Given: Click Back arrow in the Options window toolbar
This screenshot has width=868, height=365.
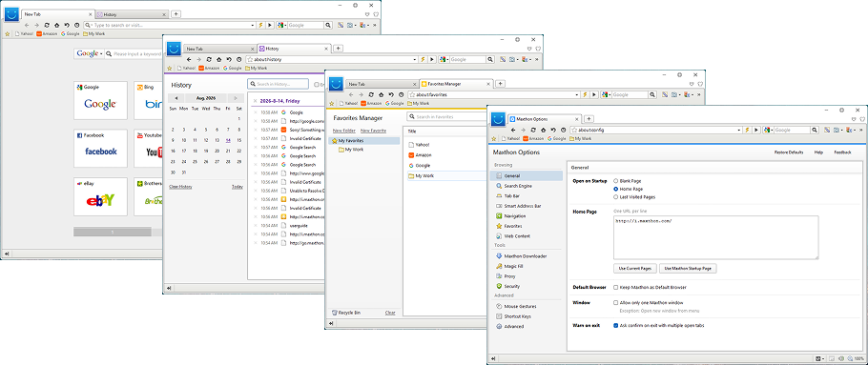Looking at the screenshot, I should 512,130.
